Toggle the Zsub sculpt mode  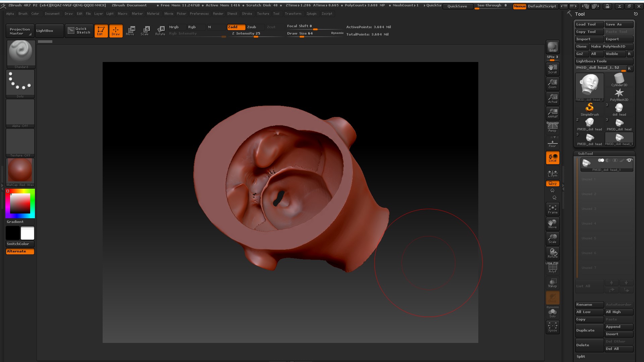[x=252, y=27]
